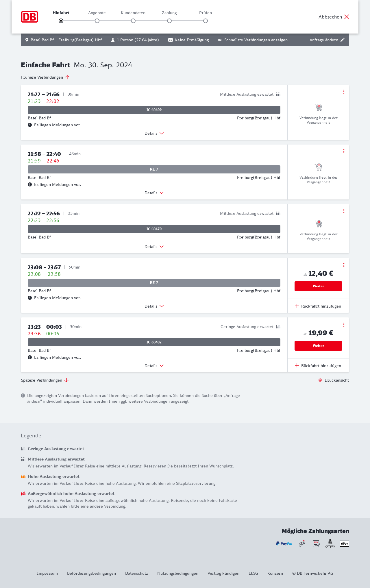Expand Details for the 23:08 RE 7 connection
Image resolution: width=370 pixels, height=588 pixels.
tap(154, 306)
